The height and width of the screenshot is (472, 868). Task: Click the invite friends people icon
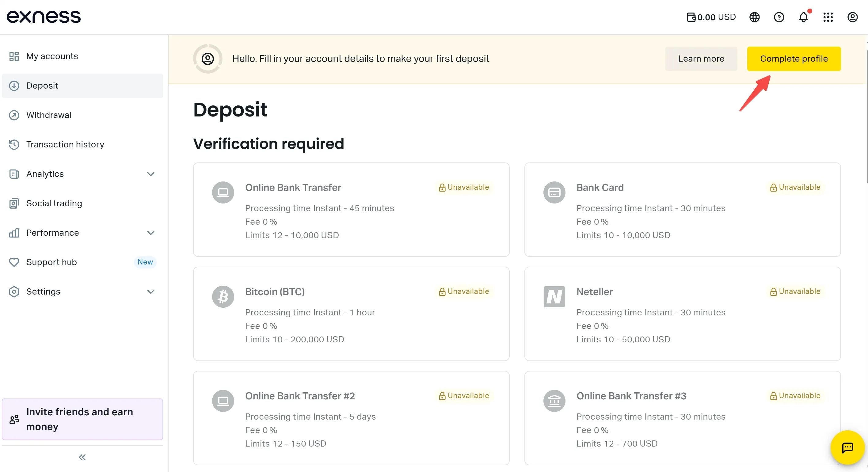click(14, 419)
